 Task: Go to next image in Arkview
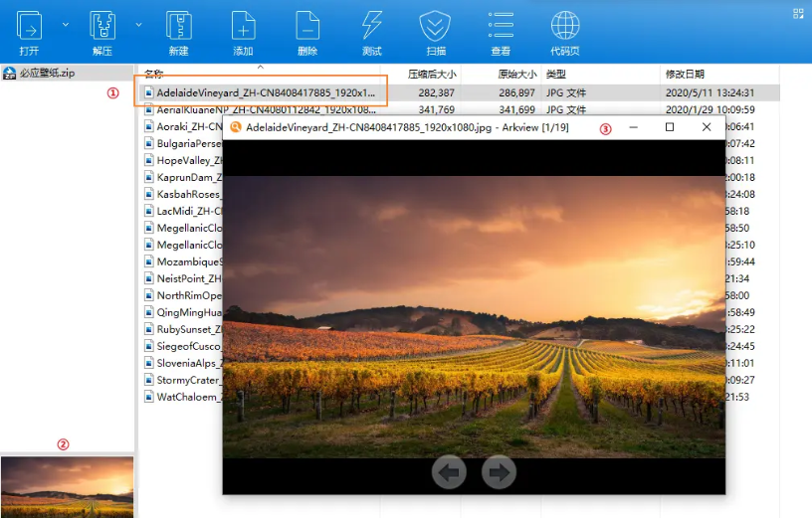(x=499, y=472)
